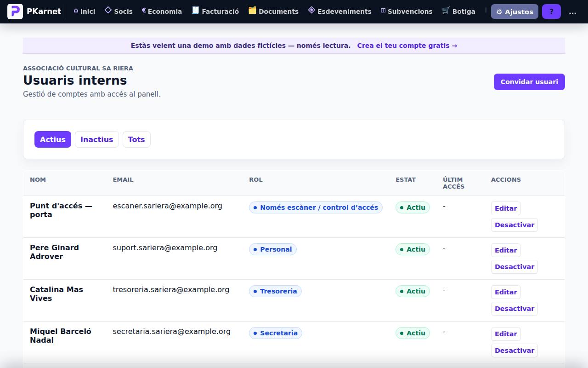
Task: Click the NOM column header
Action: click(38, 180)
